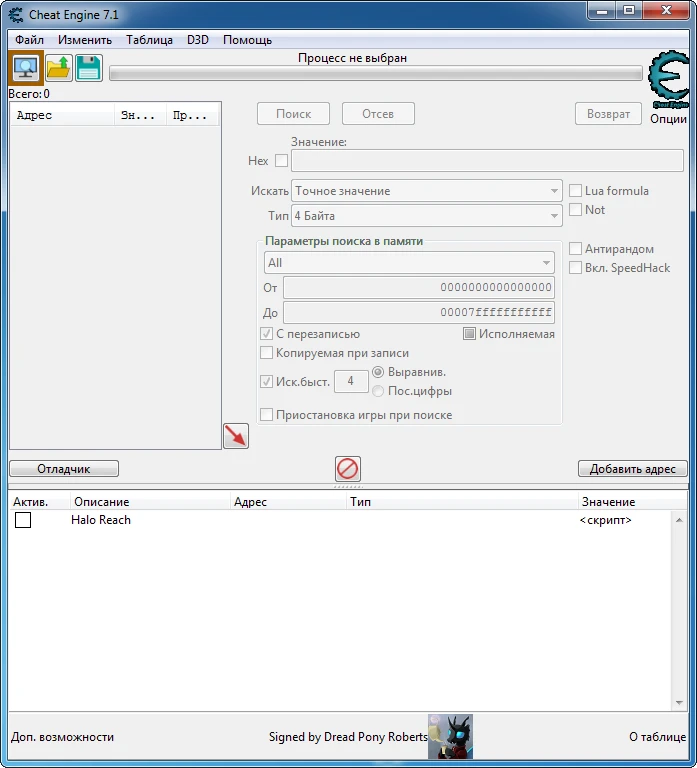Click Signed by Dread Pony Roberts text

348,737
